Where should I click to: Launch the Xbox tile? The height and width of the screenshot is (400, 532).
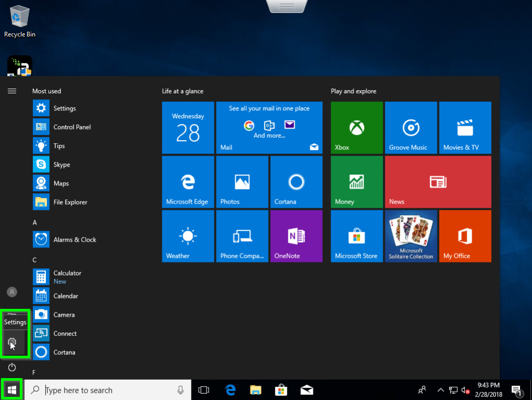coord(357,128)
